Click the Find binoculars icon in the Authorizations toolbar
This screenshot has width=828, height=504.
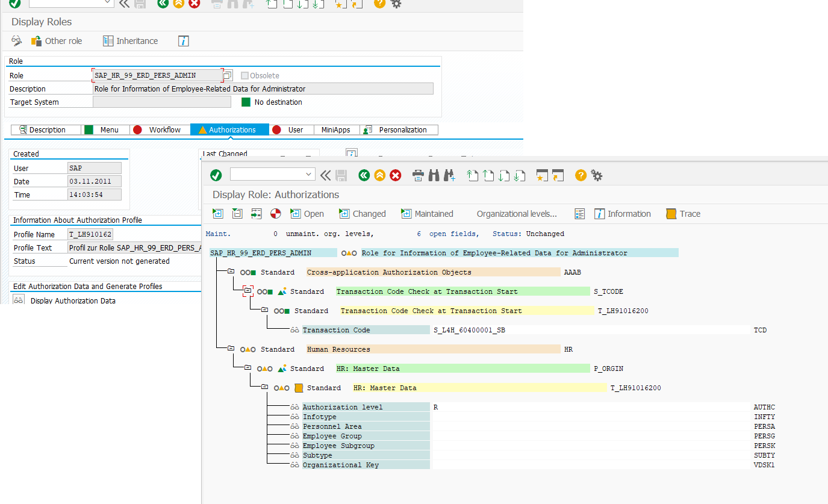tap(434, 175)
